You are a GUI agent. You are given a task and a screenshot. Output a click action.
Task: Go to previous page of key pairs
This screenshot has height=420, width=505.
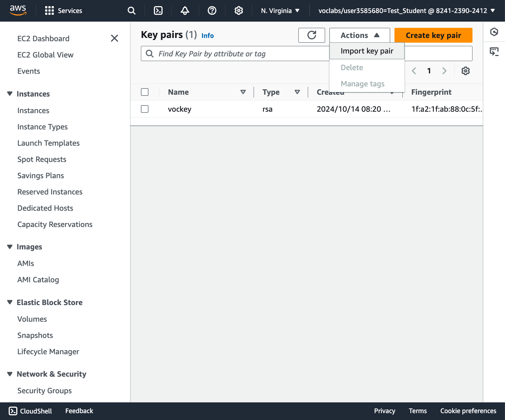[x=414, y=71]
